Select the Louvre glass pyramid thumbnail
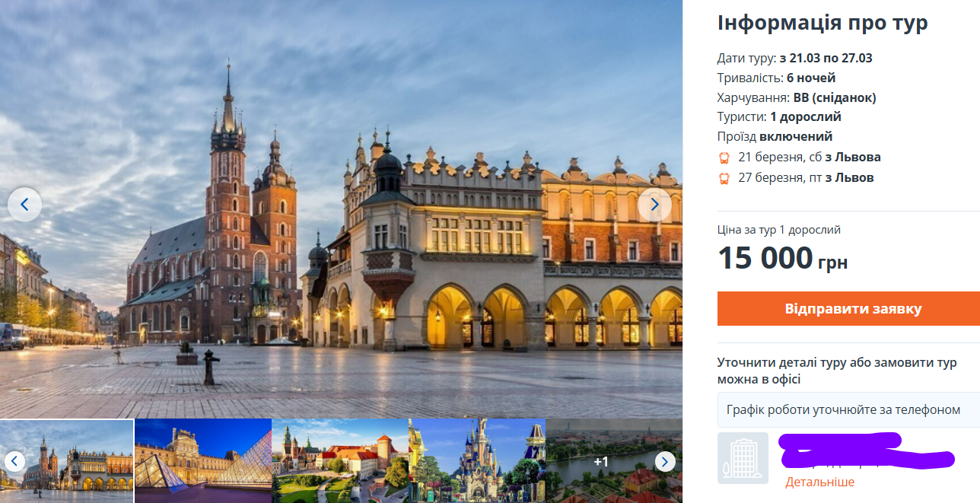The height and width of the screenshot is (503, 980). (203, 460)
